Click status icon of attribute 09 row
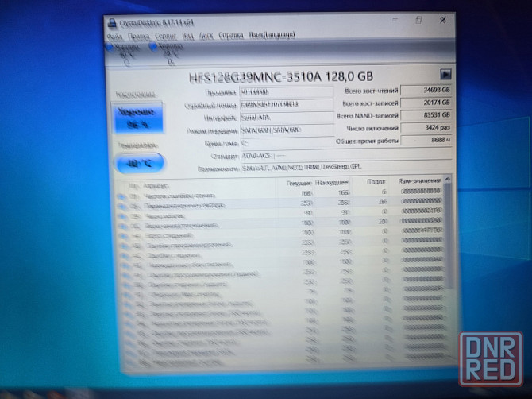Screen dimensions: 532x399 click(122, 216)
